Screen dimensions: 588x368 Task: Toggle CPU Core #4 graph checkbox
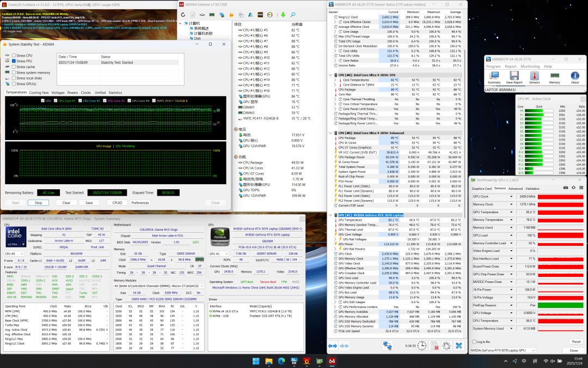tap(130, 101)
